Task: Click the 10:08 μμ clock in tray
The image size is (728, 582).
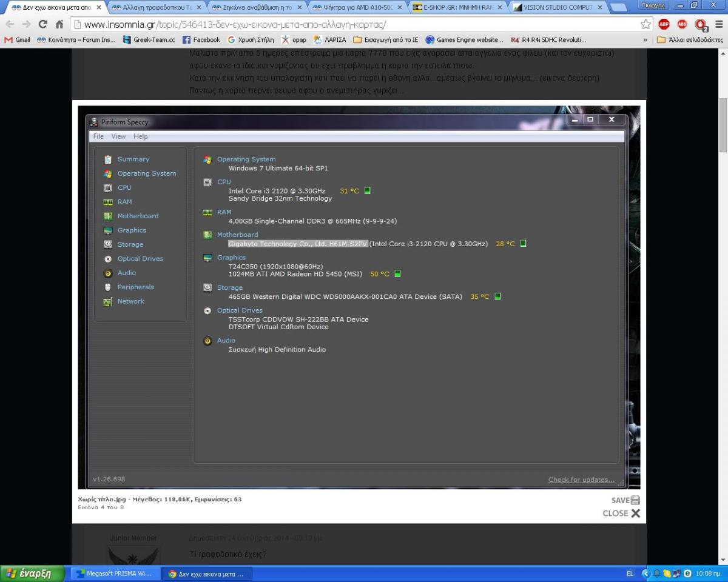Action: point(708,574)
